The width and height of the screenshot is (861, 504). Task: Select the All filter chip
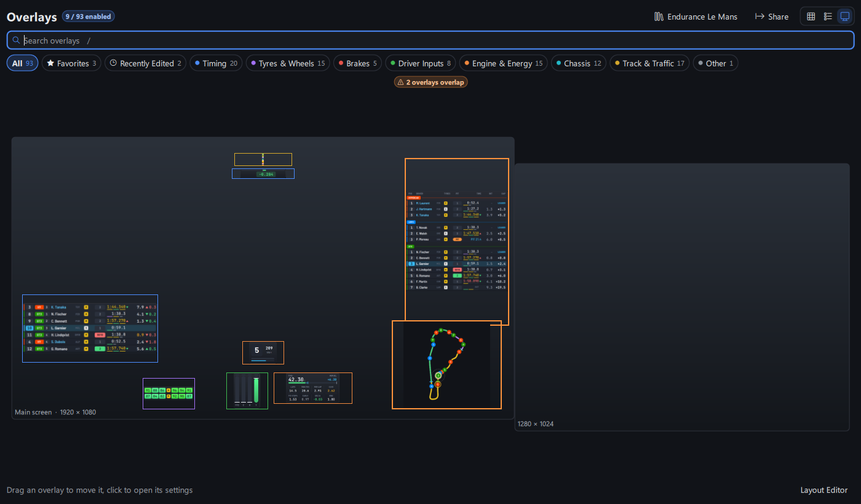pos(23,63)
